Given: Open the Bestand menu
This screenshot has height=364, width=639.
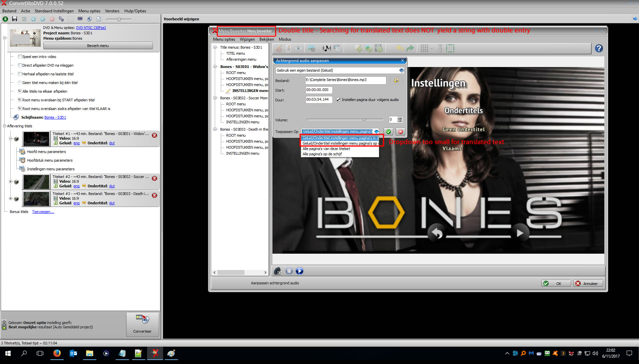Looking at the screenshot, I should point(9,11).
